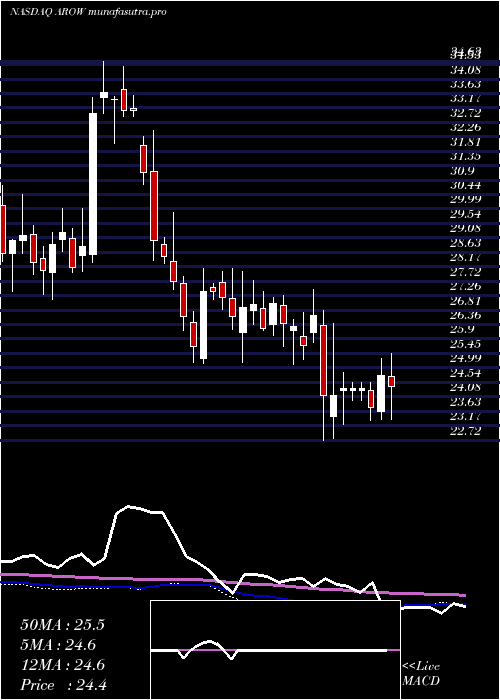Select the 29.08 price axis label
The image size is (500, 700).
pyautogui.click(x=465, y=228)
